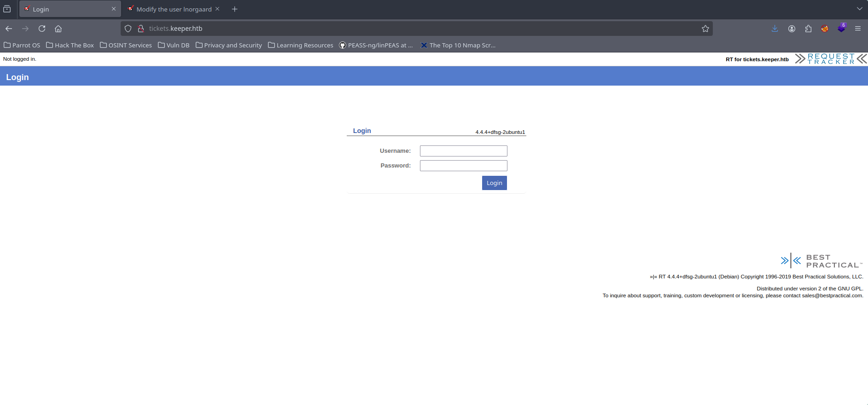This screenshot has width=868, height=405.
Task: Expand the OSINT Services bookmark folder
Action: tap(126, 45)
